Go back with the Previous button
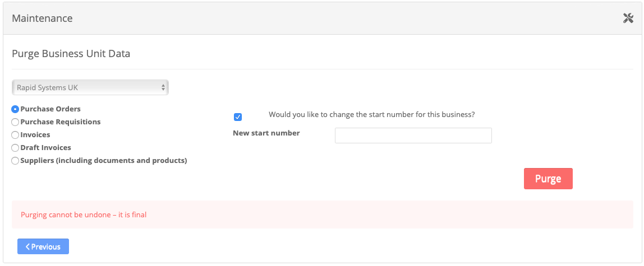Screen dimensions: 644x266 point(43,247)
